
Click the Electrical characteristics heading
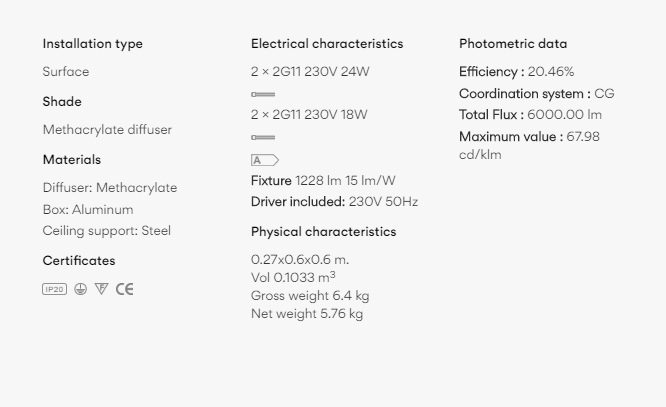pos(327,44)
